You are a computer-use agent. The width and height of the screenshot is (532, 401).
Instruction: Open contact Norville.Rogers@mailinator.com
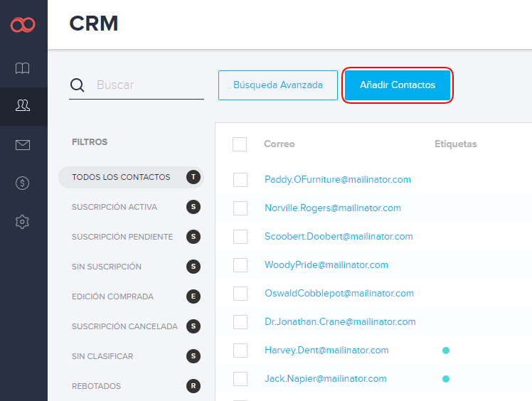pyautogui.click(x=333, y=208)
